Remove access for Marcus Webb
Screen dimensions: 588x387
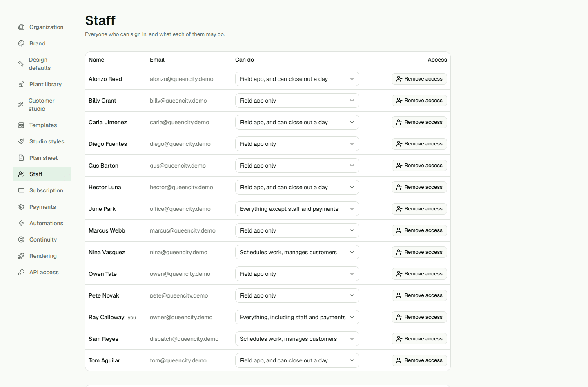pos(419,230)
